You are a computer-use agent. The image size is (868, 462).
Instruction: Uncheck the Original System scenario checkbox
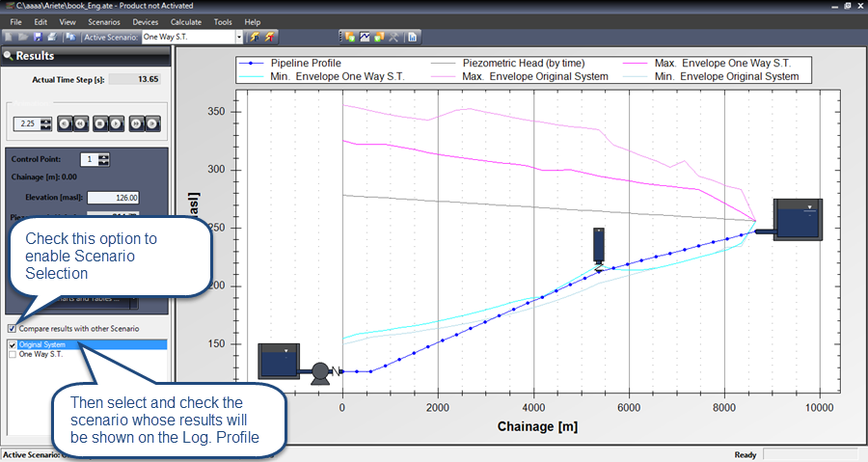12,344
